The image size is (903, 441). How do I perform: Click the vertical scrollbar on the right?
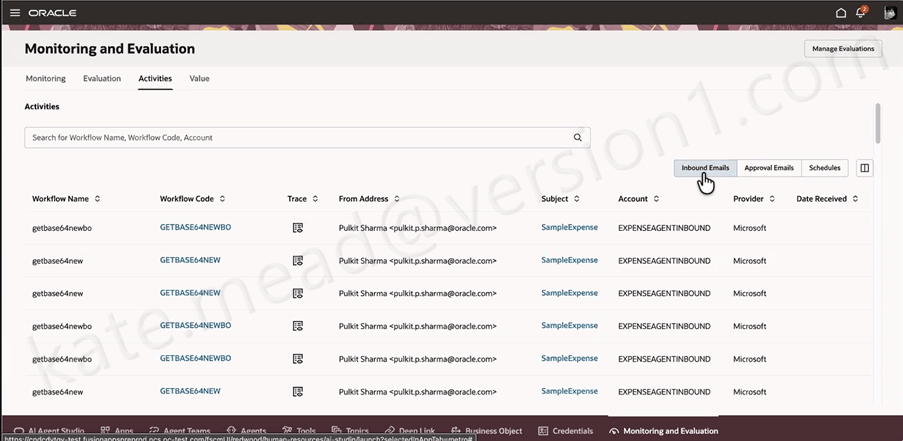pyautogui.click(x=878, y=123)
